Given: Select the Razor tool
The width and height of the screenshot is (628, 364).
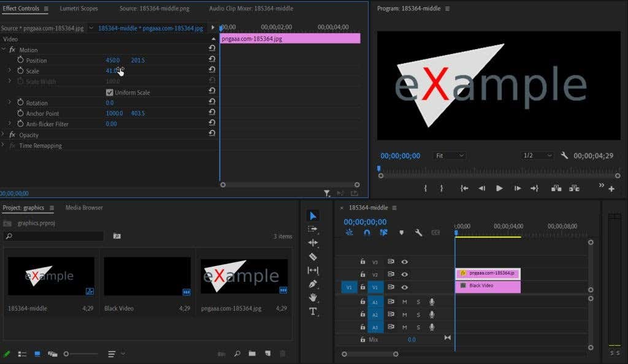Looking at the screenshot, I should [x=313, y=256].
